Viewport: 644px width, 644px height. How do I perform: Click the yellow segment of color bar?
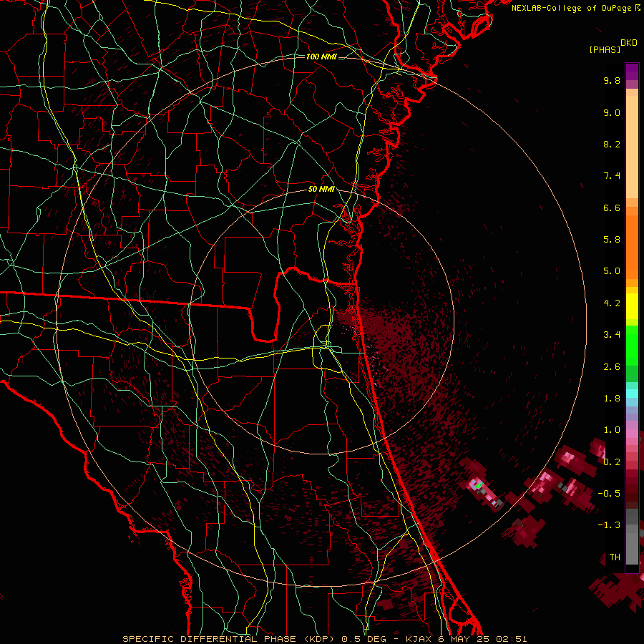[x=632, y=306]
